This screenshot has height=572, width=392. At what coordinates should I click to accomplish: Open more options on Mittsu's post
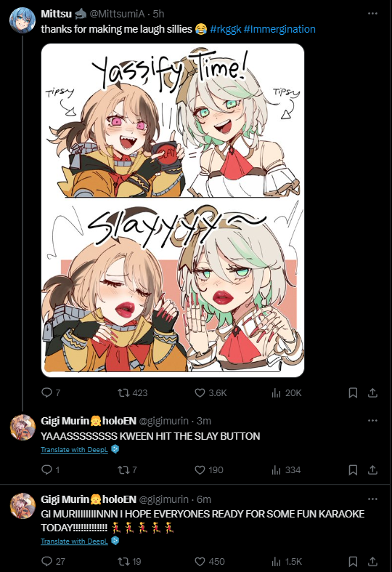click(372, 14)
